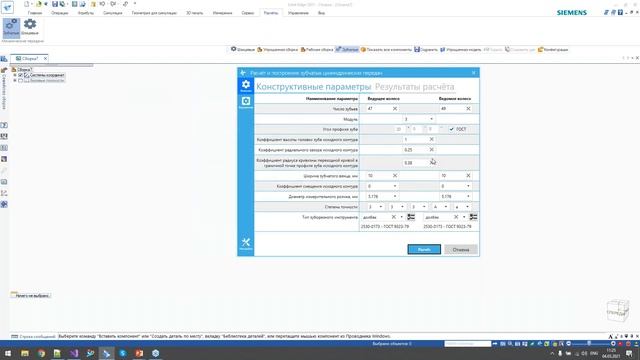Open driven wheel measuring roller diameter dropdown
640x360 pixels.
tap(468, 196)
